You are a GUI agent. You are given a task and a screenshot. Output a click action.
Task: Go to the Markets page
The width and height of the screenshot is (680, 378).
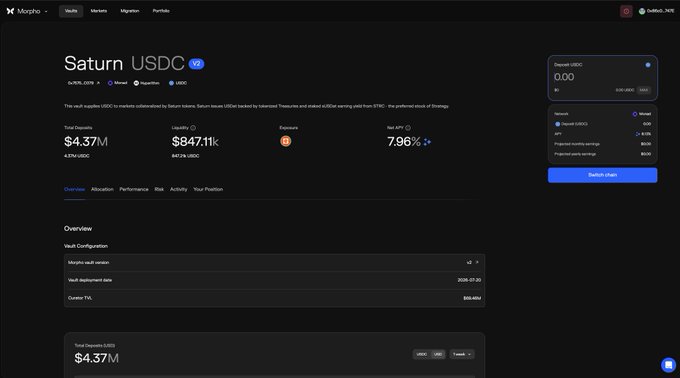[99, 11]
